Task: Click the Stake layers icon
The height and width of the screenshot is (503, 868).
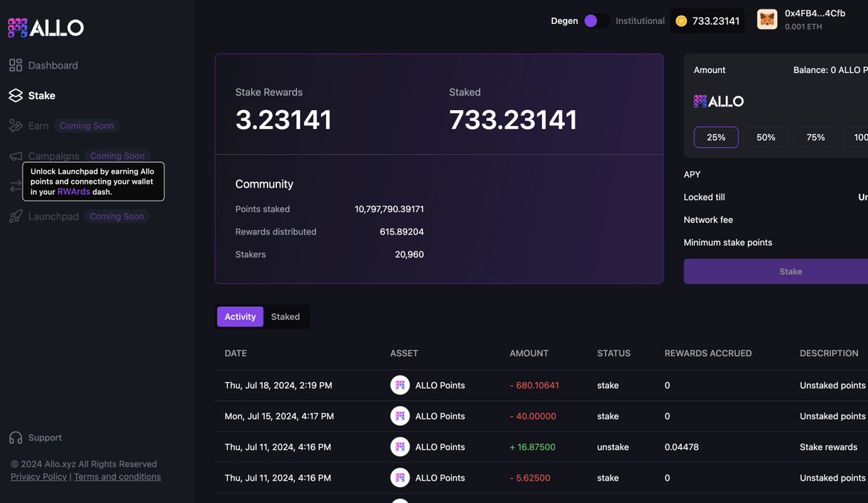Action: coord(16,96)
